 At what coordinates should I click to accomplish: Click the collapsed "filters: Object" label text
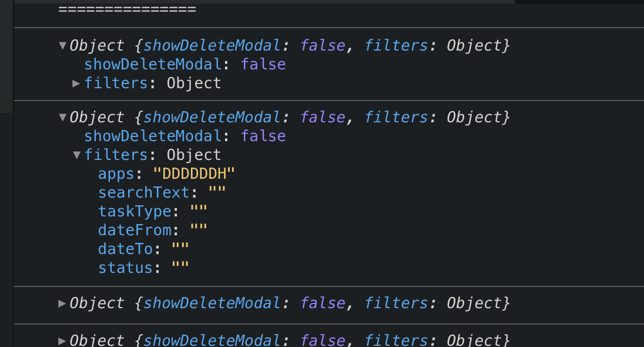(x=153, y=84)
